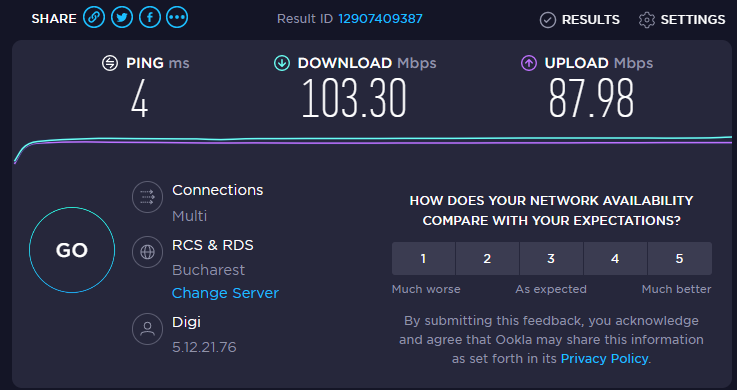Click the upload arrow icon

pos(529,63)
